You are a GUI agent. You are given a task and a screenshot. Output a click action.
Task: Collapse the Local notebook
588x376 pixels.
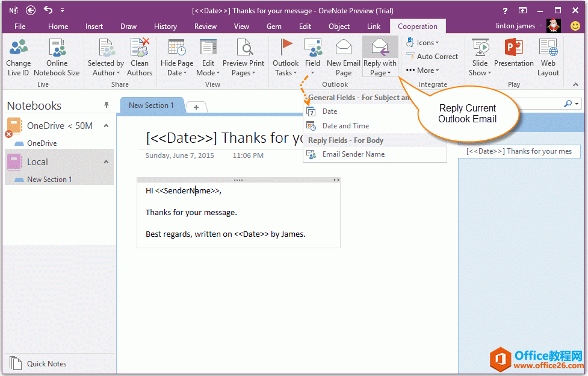click(x=106, y=162)
